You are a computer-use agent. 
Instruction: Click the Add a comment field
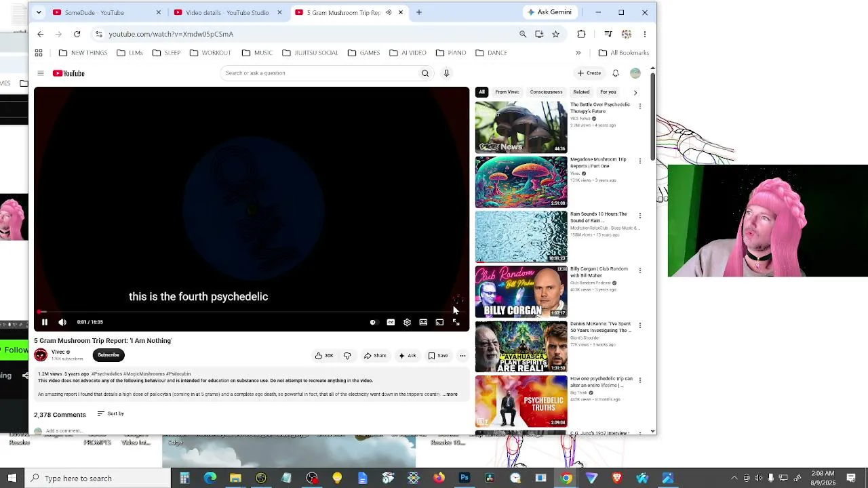click(64, 431)
